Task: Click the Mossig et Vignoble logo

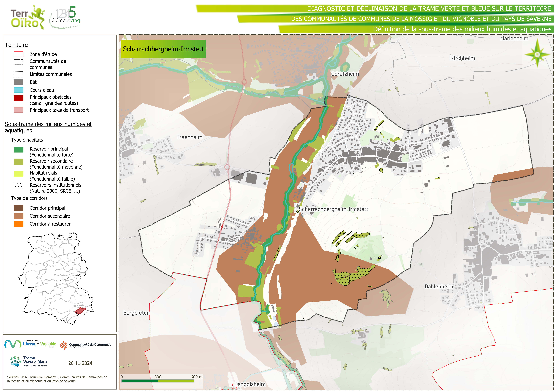Action: [x=30, y=344]
